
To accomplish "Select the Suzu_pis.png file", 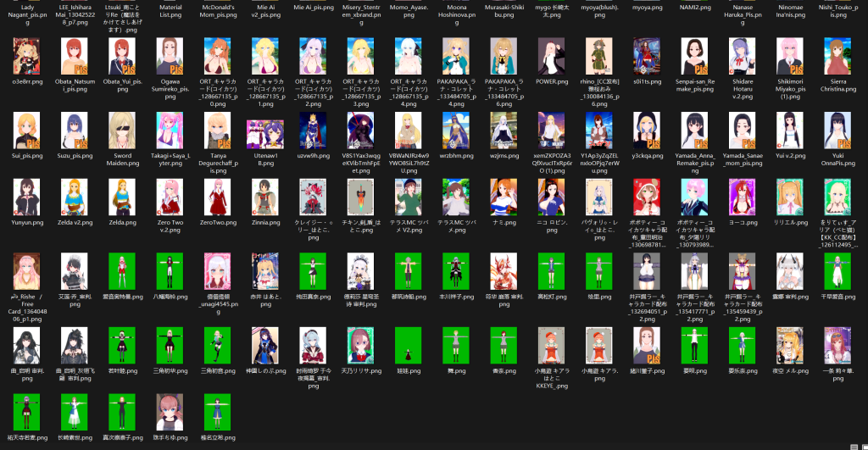I will point(74,130).
